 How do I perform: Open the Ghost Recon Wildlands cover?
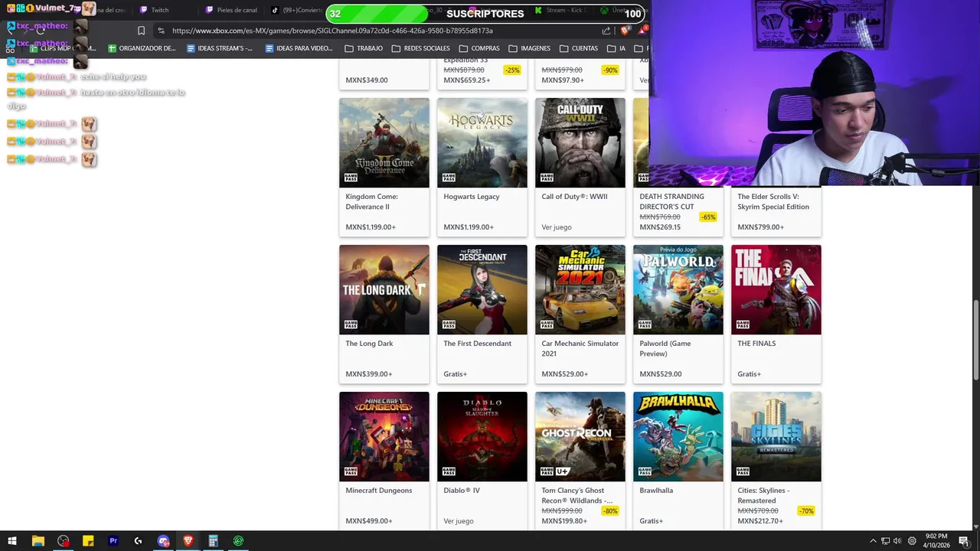point(580,436)
